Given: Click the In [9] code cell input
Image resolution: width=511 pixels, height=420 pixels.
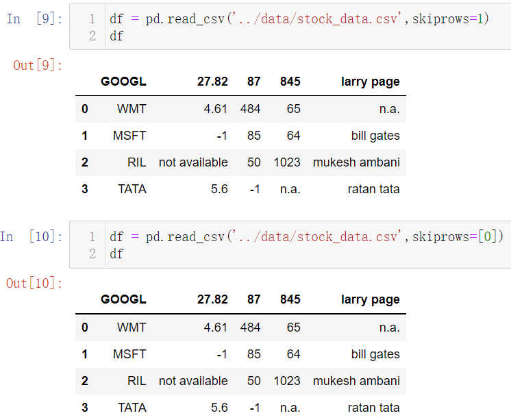Looking at the screenshot, I should click(x=290, y=27).
